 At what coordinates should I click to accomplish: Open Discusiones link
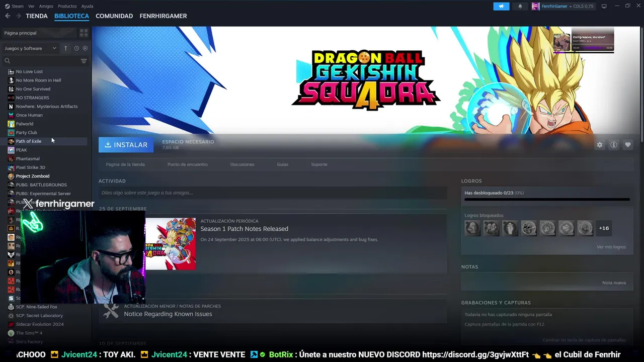(x=242, y=164)
